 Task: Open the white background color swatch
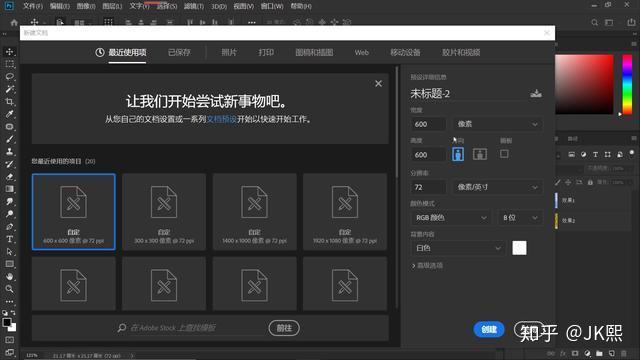519,248
